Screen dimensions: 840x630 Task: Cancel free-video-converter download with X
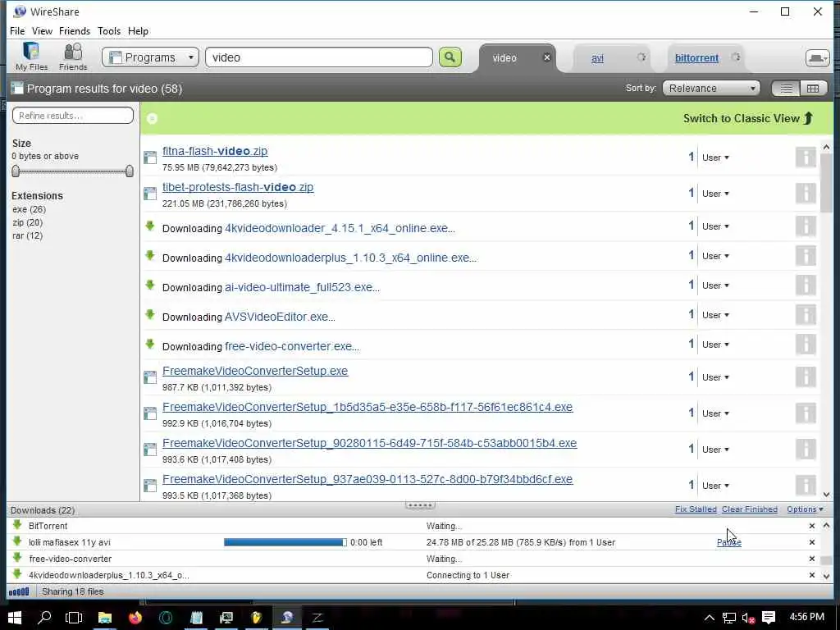point(811,559)
